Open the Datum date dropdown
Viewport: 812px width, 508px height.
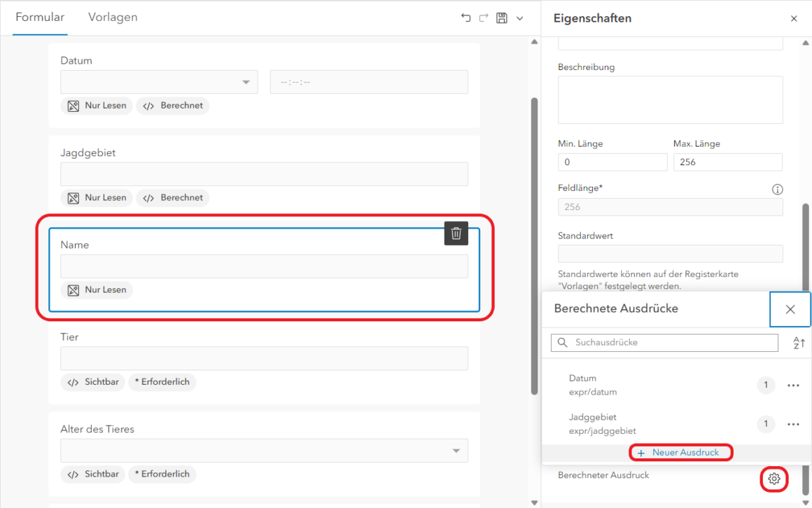tap(159, 82)
